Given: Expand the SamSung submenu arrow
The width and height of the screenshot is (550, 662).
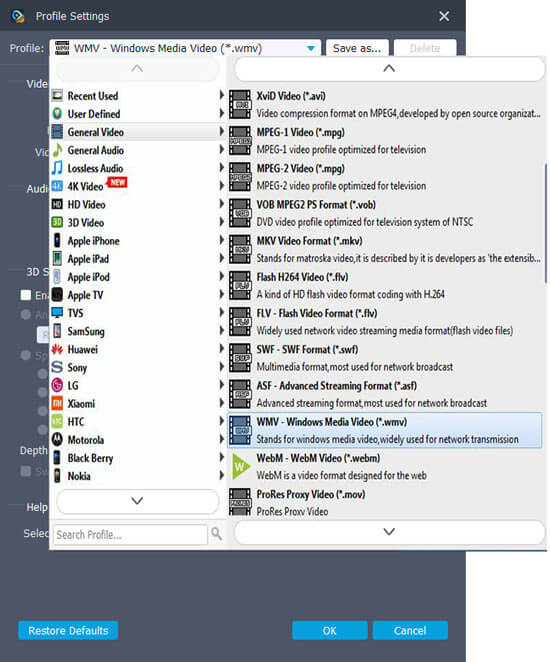Looking at the screenshot, I should tap(221, 330).
